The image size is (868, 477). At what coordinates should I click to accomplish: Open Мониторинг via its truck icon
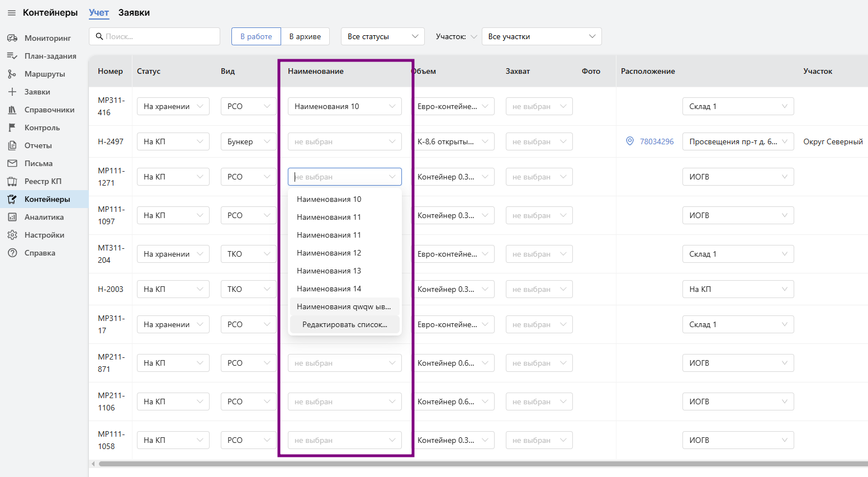pos(12,38)
